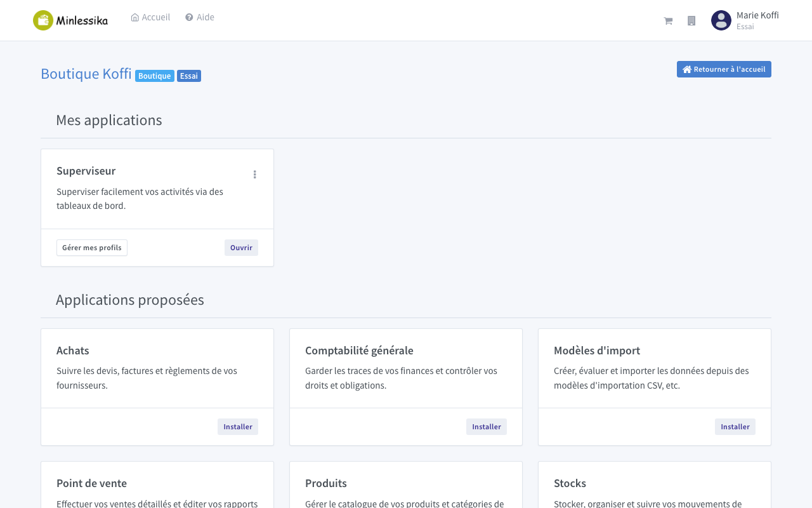Click the Boutique badge label

(x=155, y=76)
